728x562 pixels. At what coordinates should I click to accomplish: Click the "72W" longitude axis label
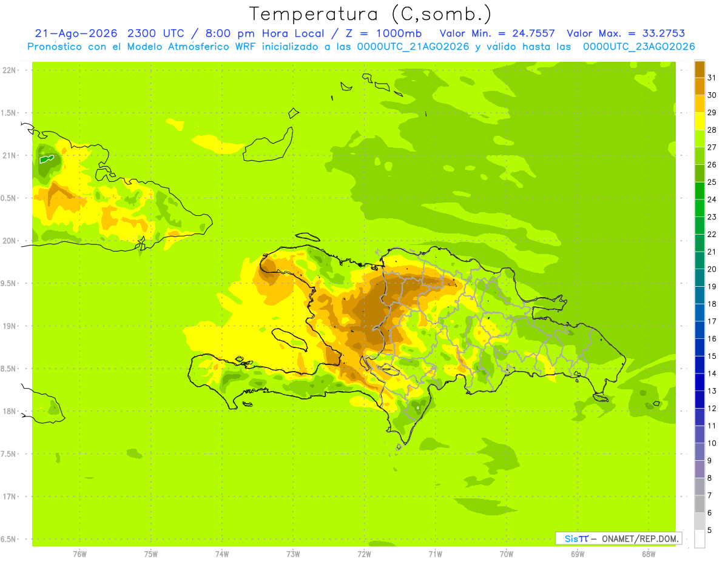coord(364,554)
